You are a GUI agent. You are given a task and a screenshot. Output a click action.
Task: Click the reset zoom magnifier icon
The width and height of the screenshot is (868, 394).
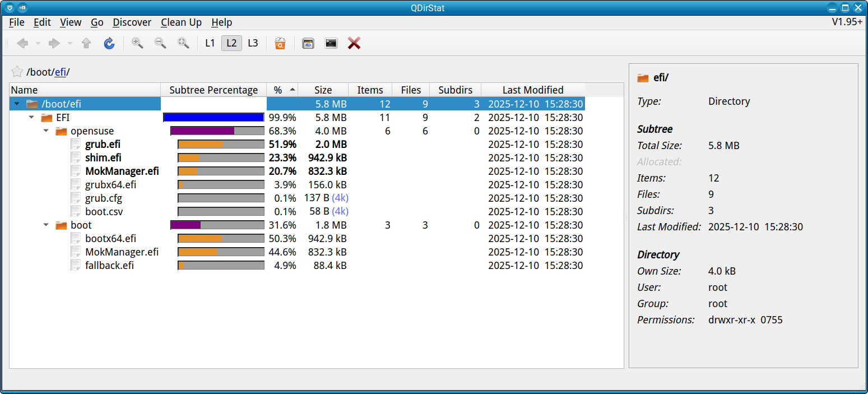click(x=183, y=43)
